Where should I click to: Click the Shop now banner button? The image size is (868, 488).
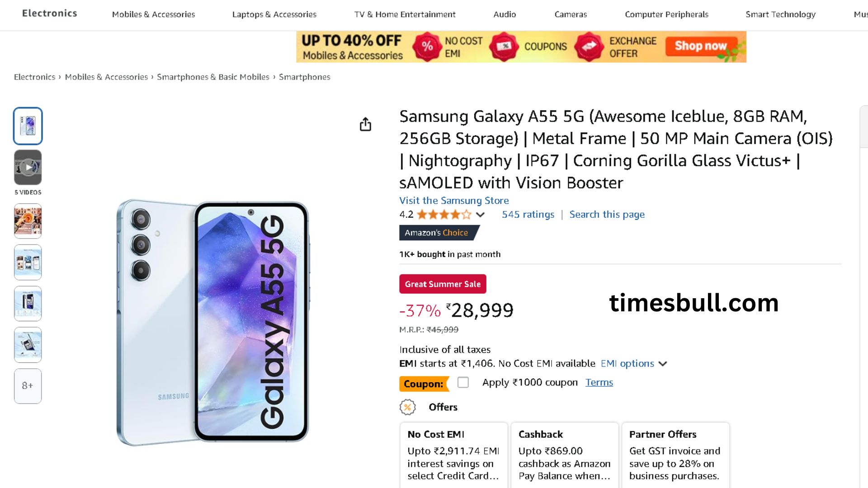coord(700,46)
